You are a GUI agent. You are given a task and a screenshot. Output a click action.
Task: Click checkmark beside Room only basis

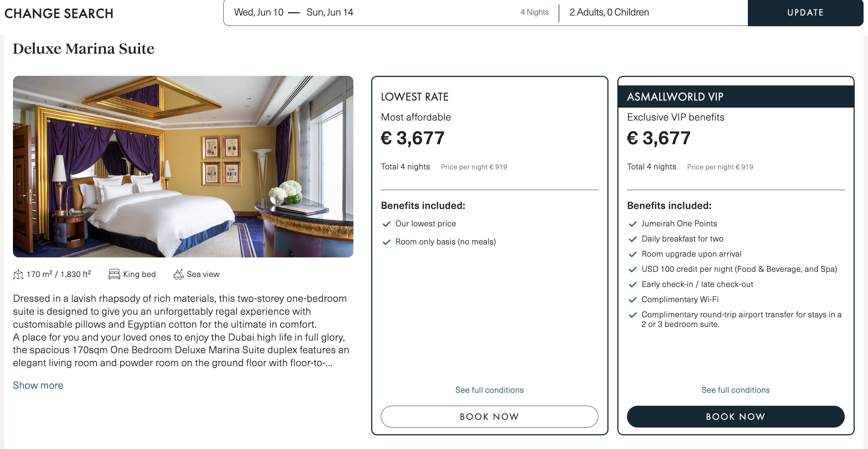(x=387, y=242)
